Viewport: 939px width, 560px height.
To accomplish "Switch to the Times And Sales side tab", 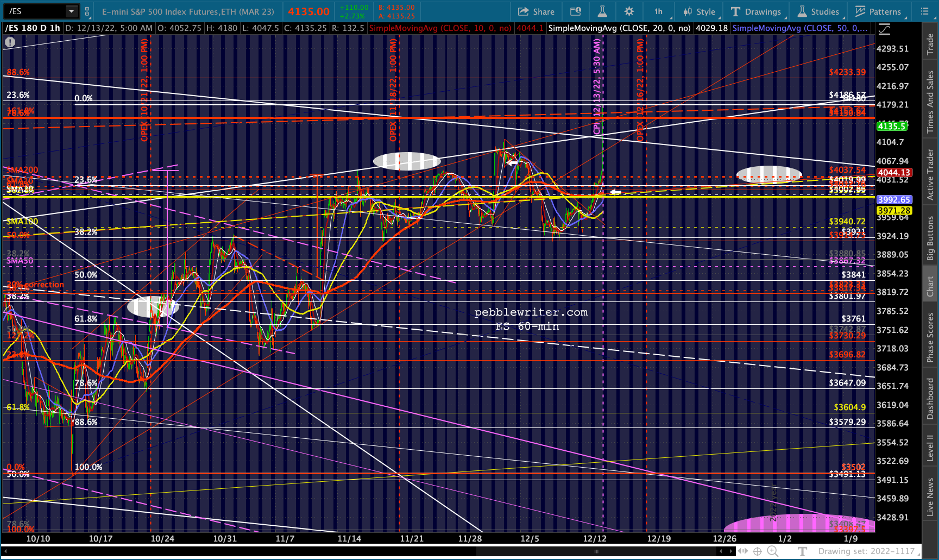I will [x=930, y=102].
